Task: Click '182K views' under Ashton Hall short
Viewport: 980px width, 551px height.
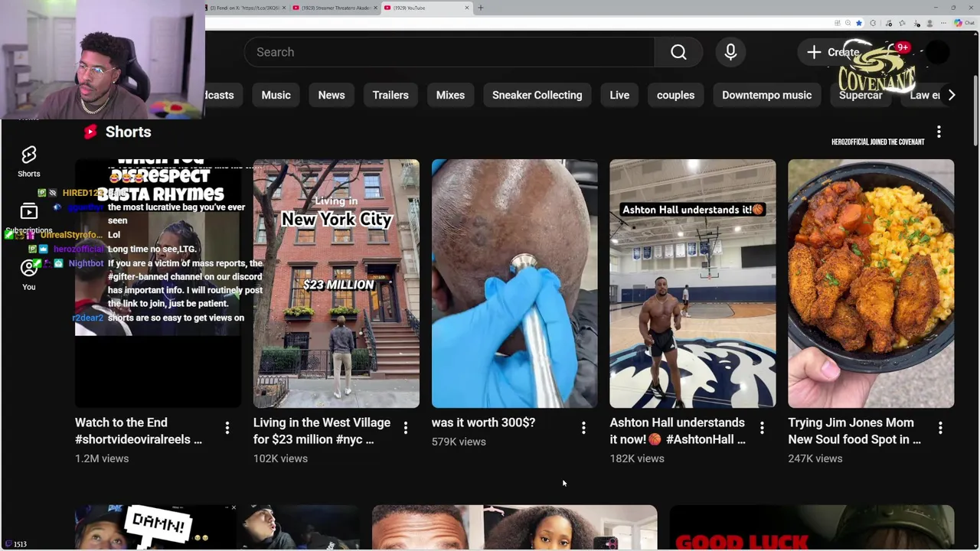Action: 637,458
